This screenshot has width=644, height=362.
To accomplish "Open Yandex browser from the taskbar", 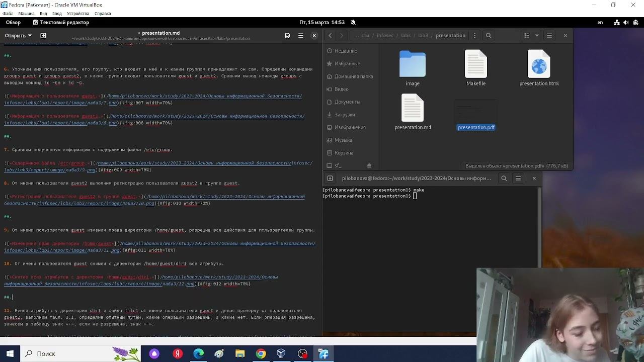I will (x=178, y=353).
